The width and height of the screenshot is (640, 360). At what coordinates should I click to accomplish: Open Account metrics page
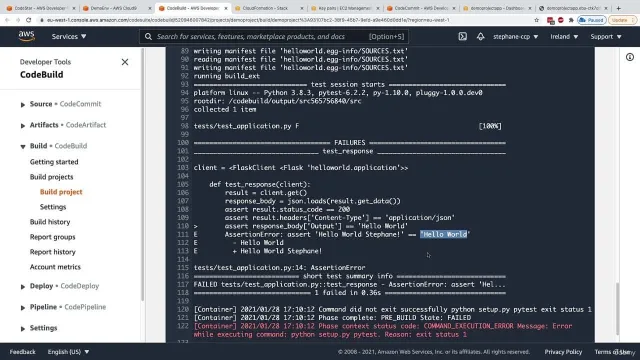55,267
